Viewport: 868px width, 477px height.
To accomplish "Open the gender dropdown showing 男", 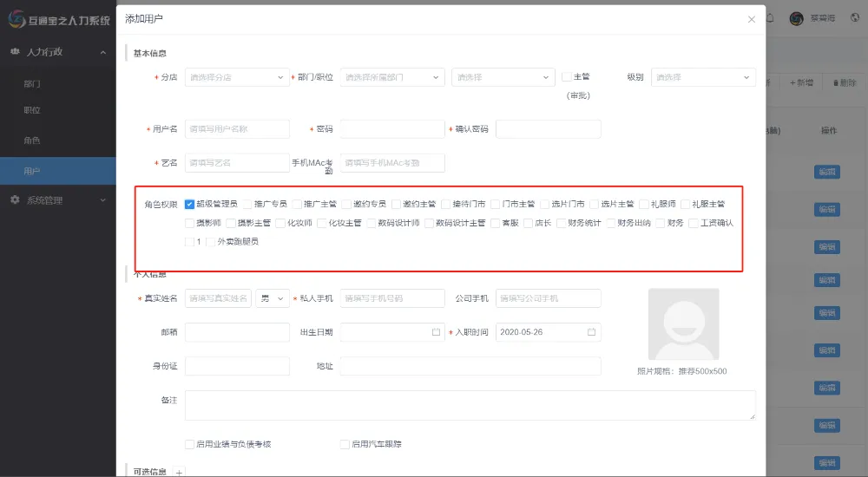I will click(x=271, y=299).
